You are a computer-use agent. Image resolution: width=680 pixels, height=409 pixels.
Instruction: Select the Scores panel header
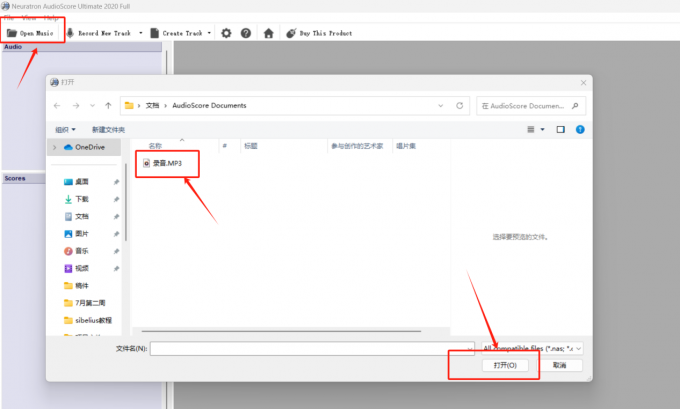point(24,178)
